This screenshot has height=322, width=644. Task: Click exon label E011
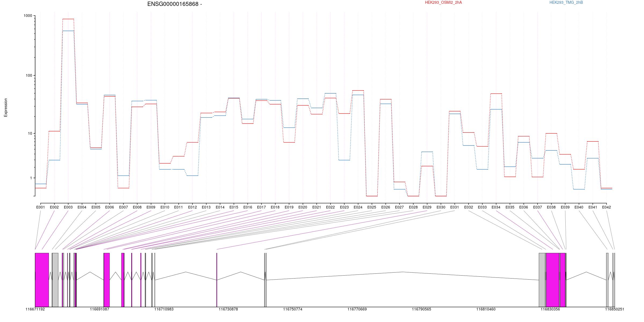pyautogui.click(x=178, y=207)
